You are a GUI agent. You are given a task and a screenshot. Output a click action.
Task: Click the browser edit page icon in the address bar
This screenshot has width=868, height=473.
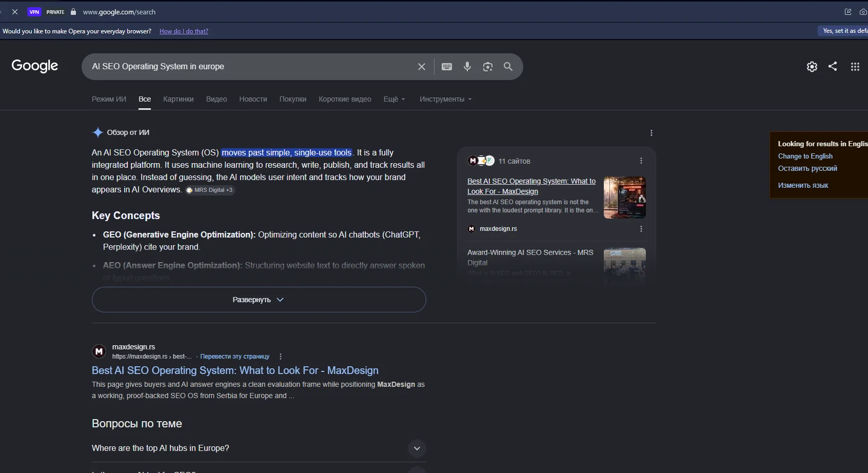click(x=849, y=12)
